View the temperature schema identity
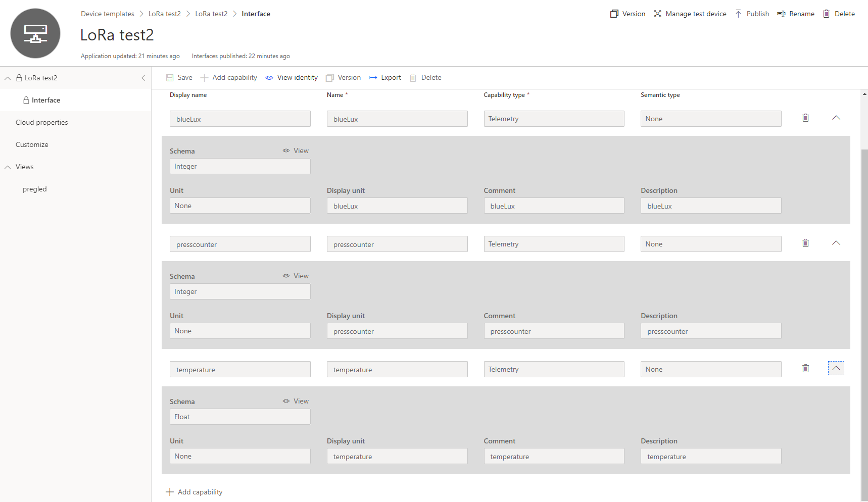The width and height of the screenshot is (868, 502). pos(296,400)
